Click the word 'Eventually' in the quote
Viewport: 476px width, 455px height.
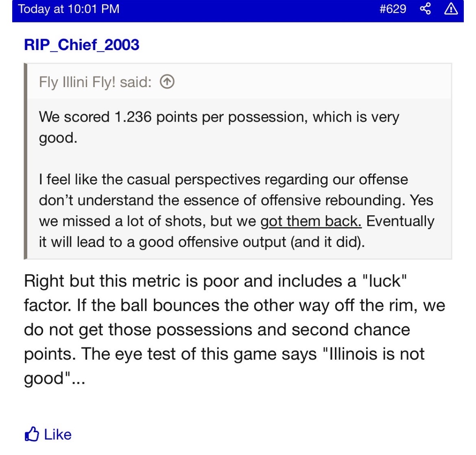[x=400, y=221]
